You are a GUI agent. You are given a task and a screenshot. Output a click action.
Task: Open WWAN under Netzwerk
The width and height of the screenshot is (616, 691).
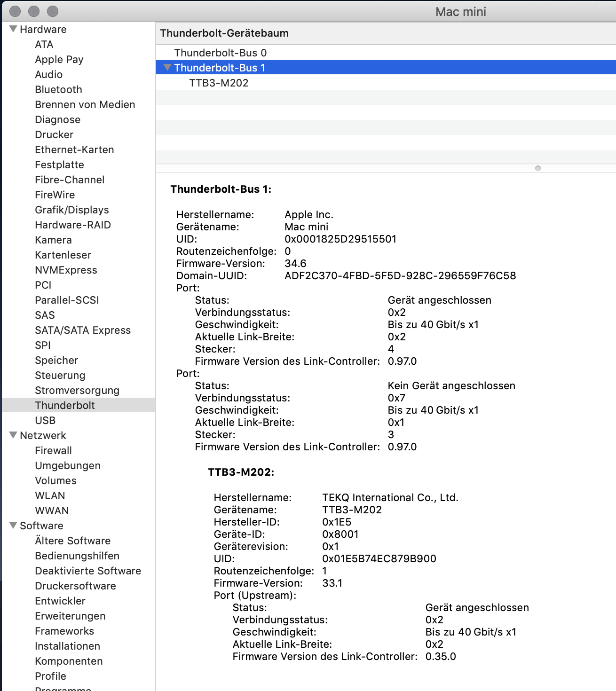pos(52,510)
